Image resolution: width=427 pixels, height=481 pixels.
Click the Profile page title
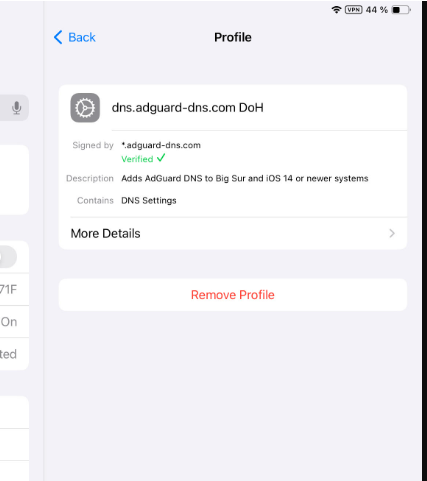[x=233, y=37]
